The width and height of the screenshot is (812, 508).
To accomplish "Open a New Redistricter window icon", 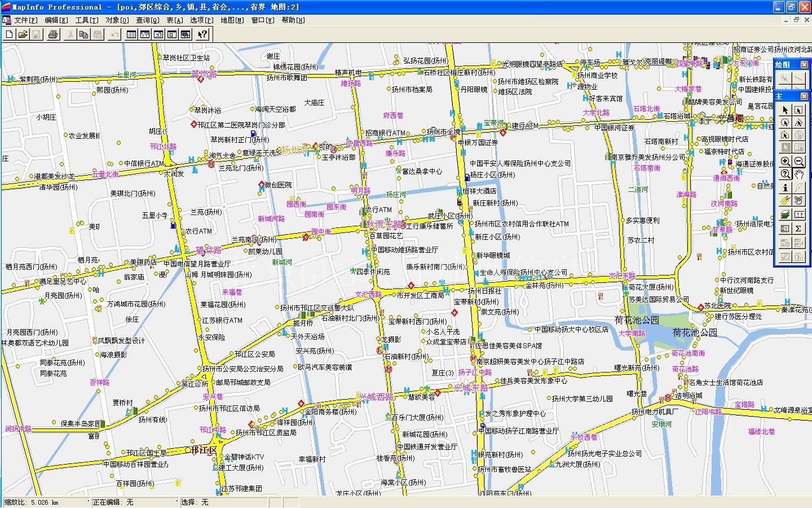I will [x=186, y=34].
